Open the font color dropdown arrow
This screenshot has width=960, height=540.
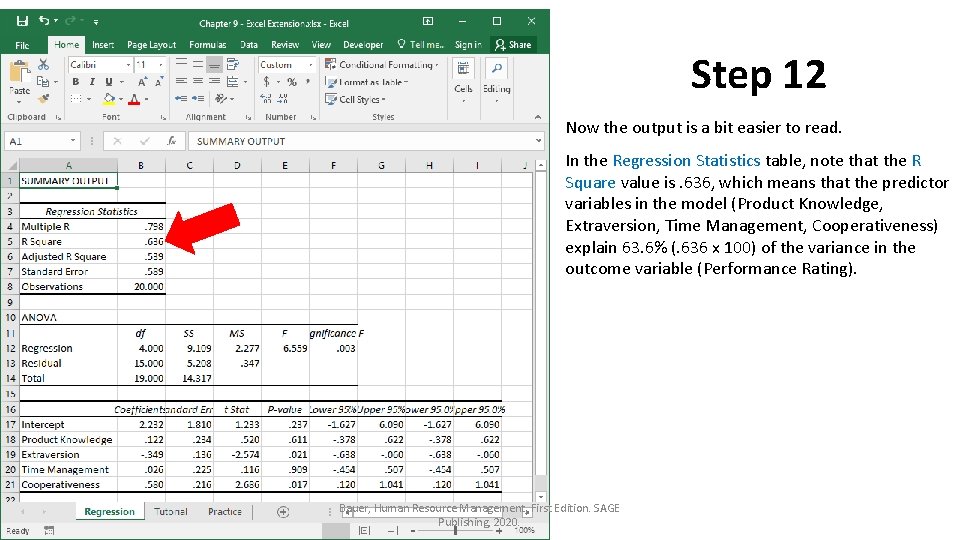point(147,99)
